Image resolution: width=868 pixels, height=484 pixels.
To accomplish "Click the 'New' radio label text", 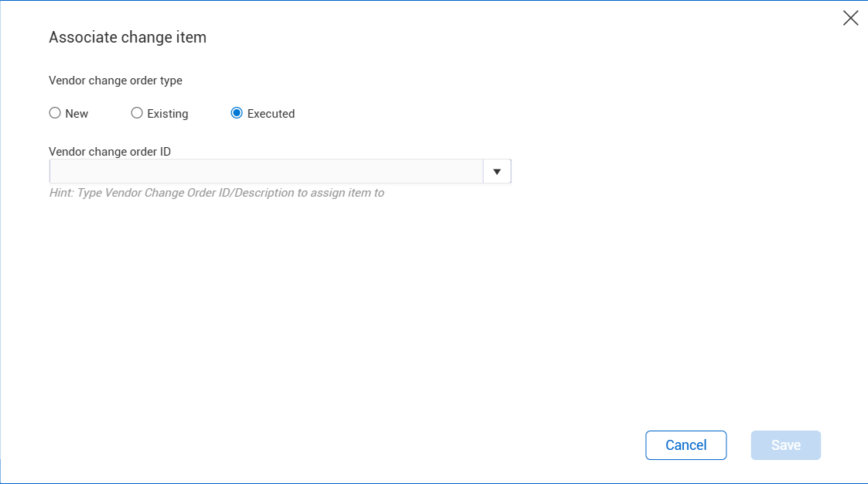I will coord(77,114).
